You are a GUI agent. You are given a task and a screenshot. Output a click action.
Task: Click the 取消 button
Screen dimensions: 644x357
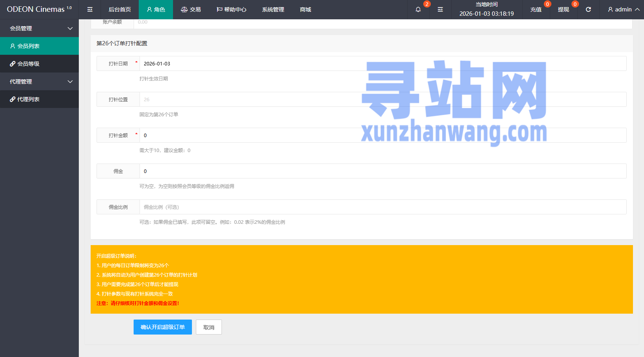click(208, 327)
